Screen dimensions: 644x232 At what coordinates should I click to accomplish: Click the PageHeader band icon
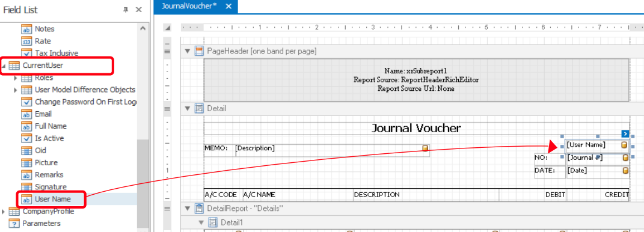[199, 51]
